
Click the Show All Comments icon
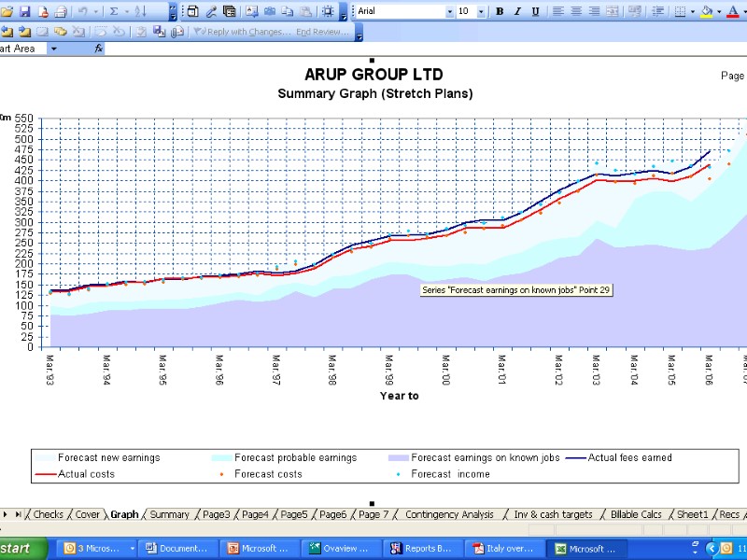coord(61,32)
